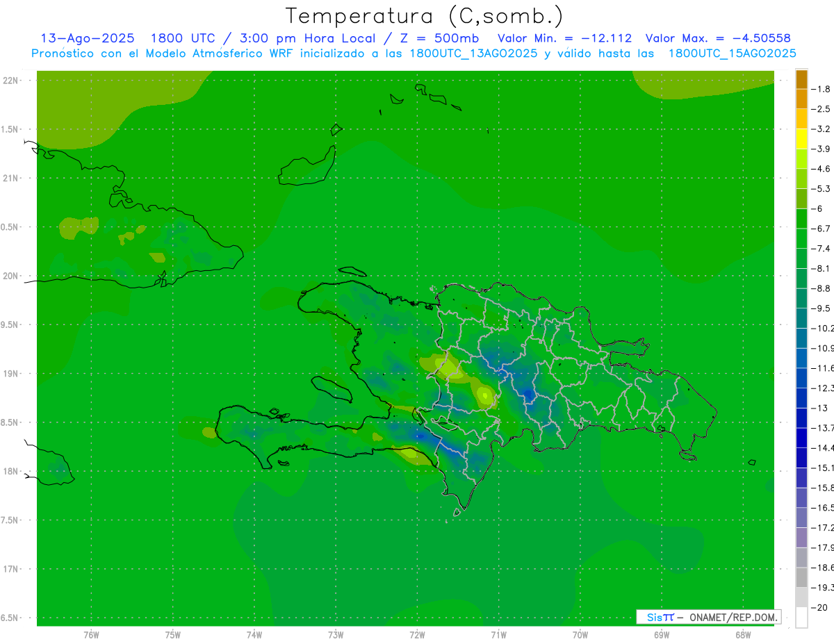Image resolution: width=834 pixels, height=644 pixels.
Task: Click the "18N" latitude label
Action: point(12,471)
